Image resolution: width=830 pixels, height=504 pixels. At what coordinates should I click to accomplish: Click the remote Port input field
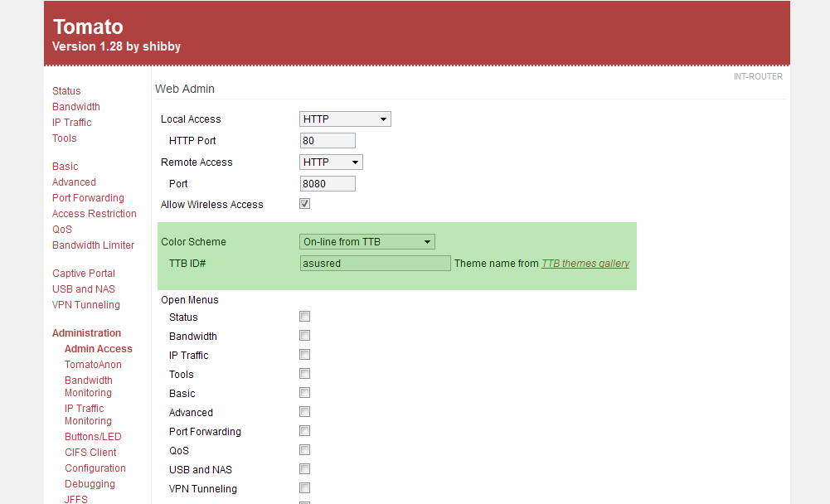[328, 184]
